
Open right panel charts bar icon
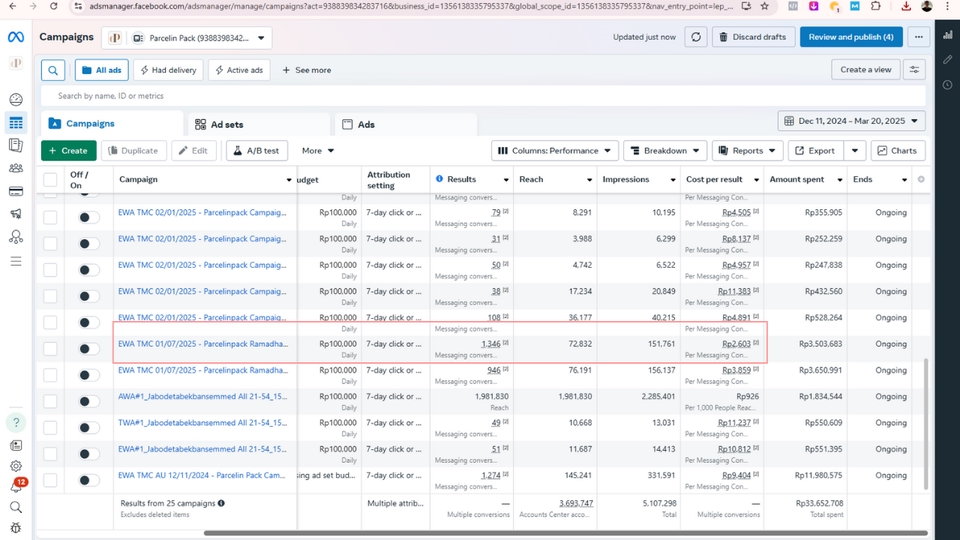(948, 36)
